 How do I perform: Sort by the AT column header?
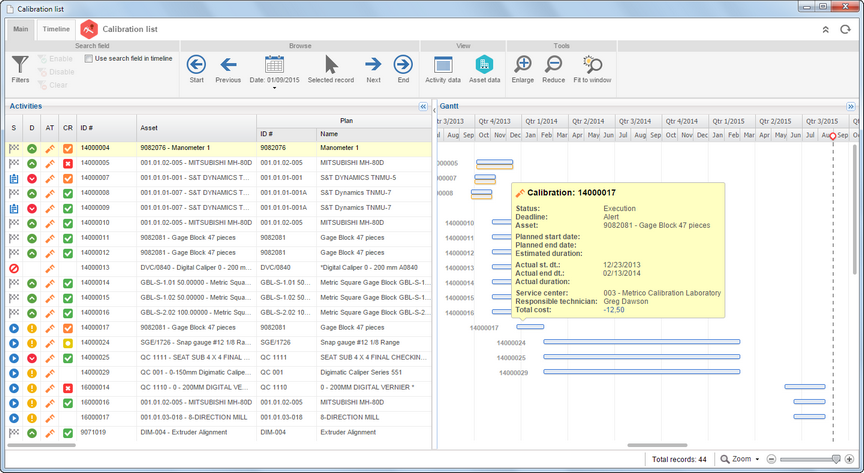click(x=50, y=128)
